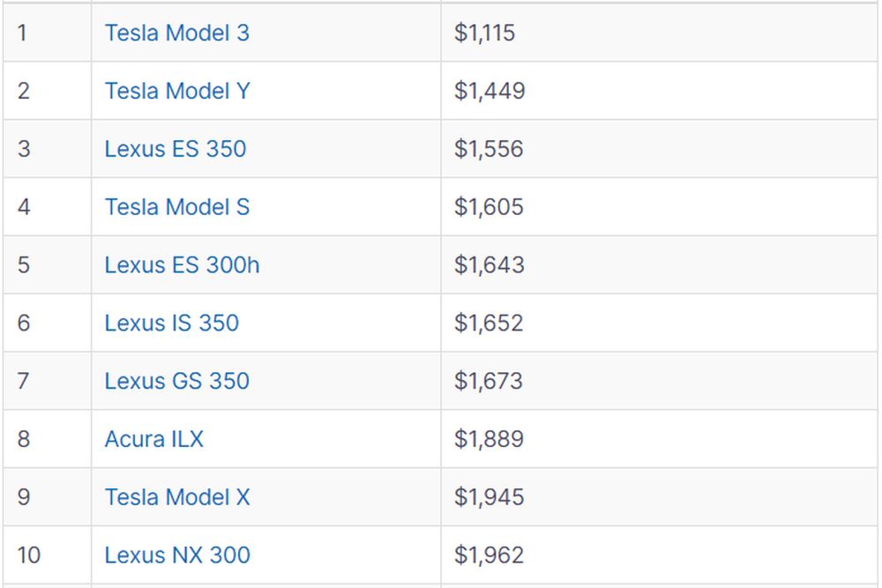Select the $1,889 price cell

click(659, 439)
